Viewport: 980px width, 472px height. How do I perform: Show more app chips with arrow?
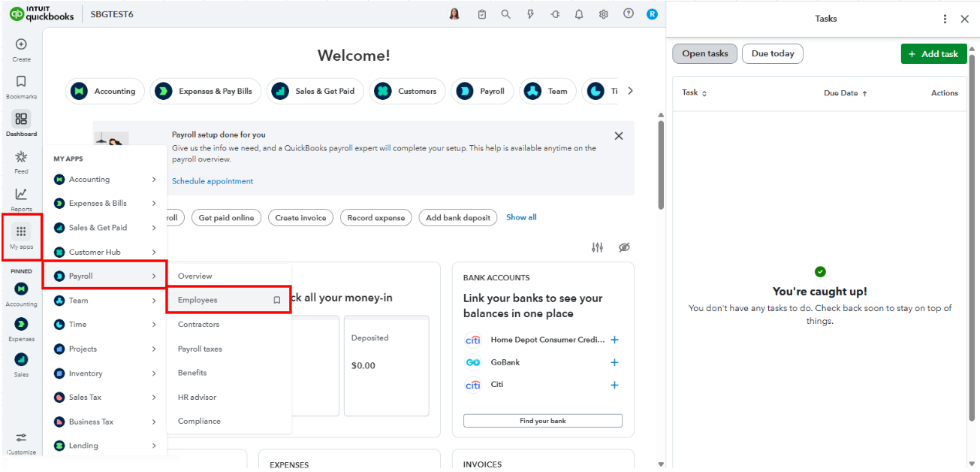click(630, 91)
